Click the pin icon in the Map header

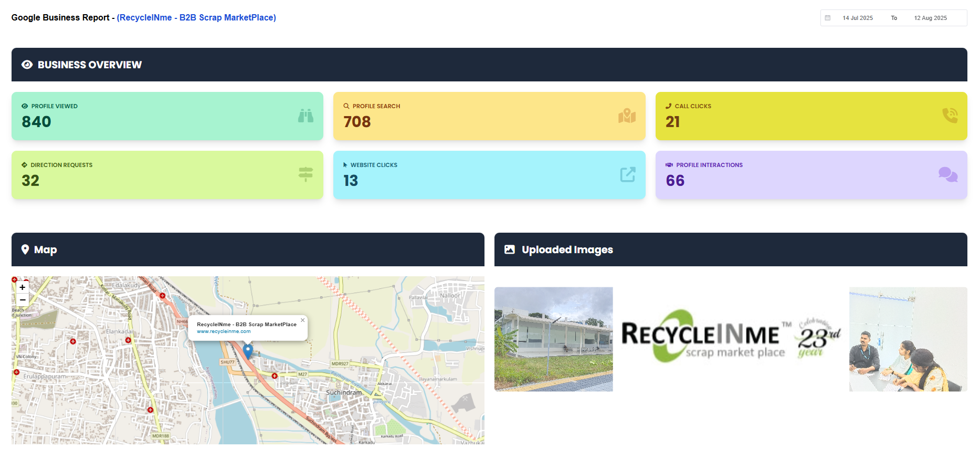click(25, 249)
